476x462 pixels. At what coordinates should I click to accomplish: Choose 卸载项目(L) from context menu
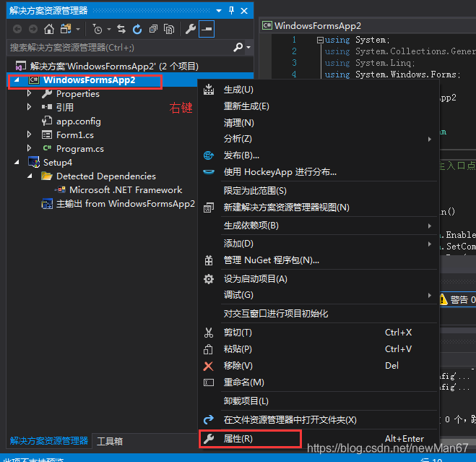(x=319, y=401)
